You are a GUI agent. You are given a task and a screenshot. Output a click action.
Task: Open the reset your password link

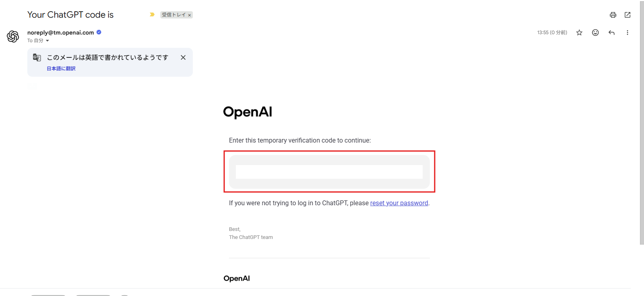tap(399, 203)
